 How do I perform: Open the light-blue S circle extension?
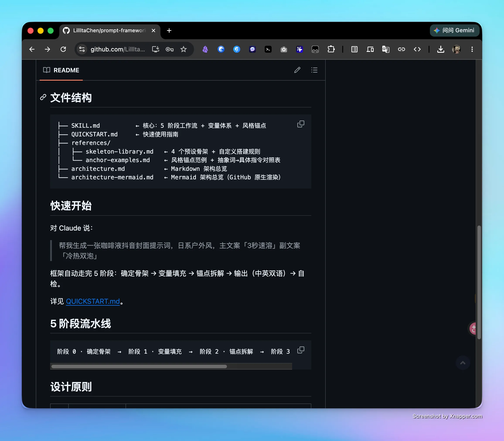[x=237, y=49]
